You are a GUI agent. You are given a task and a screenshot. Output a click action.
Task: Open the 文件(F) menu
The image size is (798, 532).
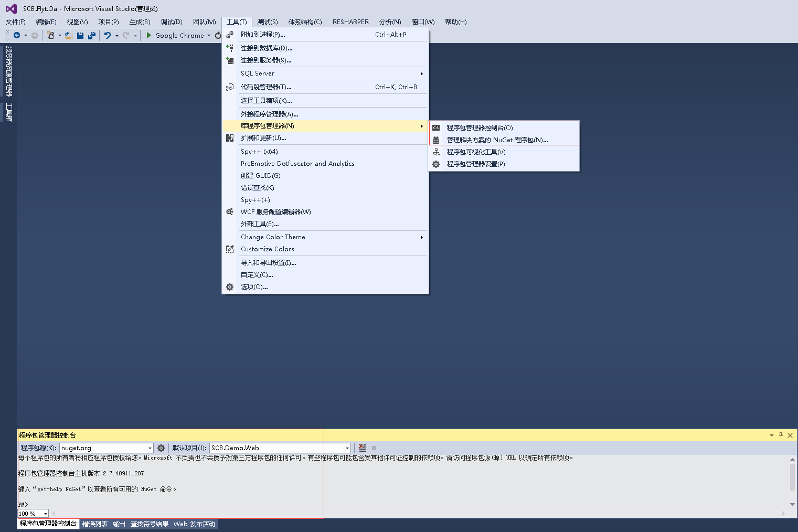click(x=16, y=22)
